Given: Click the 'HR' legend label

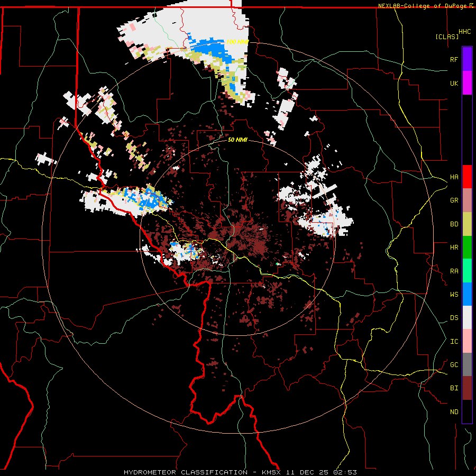Looking at the screenshot, I should [x=454, y=248].
